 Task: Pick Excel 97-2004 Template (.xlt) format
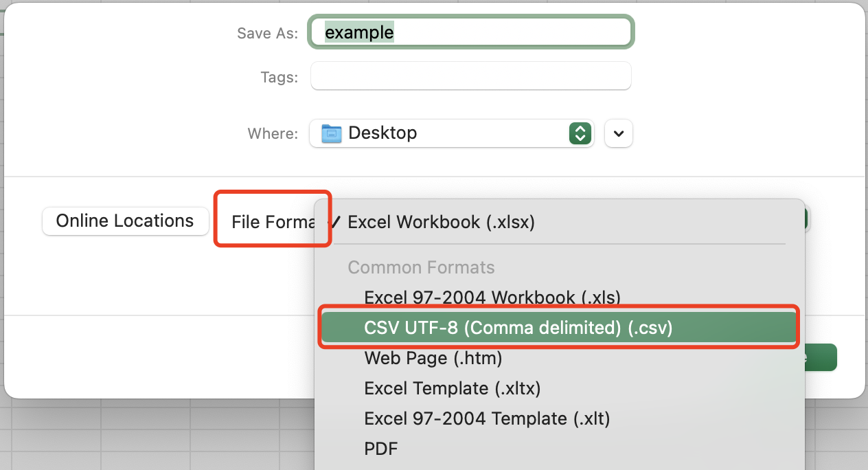pos(559,418)
